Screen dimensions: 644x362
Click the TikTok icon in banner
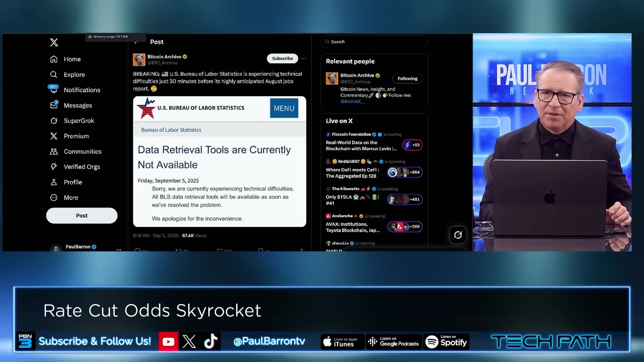coord(210,342)
